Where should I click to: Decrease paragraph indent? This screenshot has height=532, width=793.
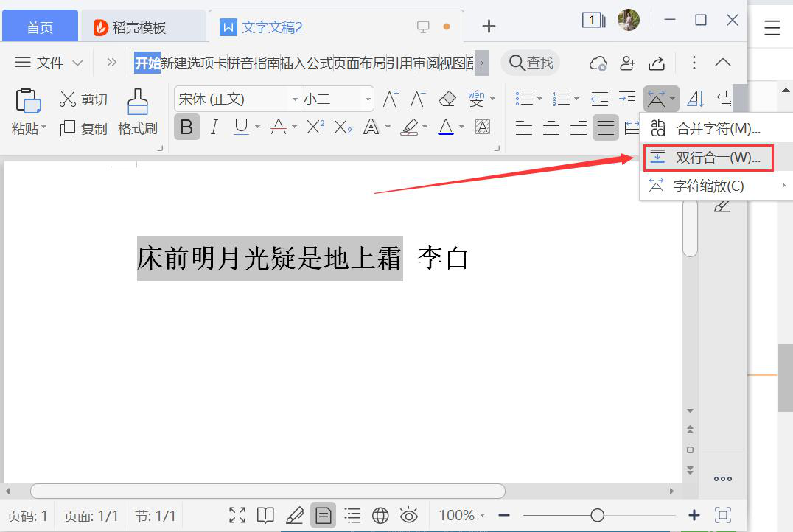tap(599, 99)
